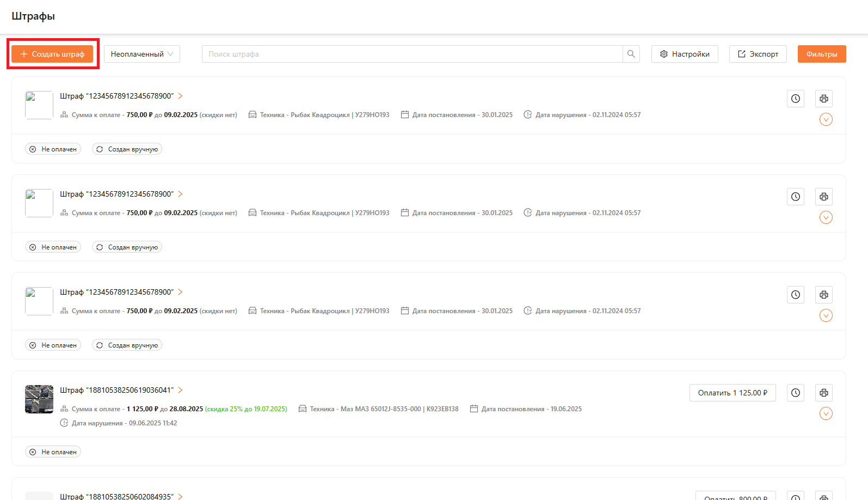868x500 pixels.
Task: Click print icon on second fine card
Action: click(x=824, y=197)
